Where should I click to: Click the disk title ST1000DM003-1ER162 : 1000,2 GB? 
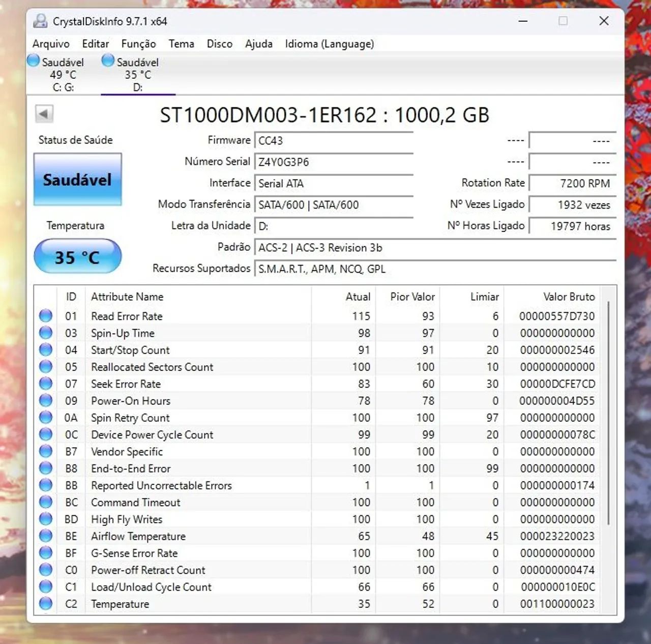pyautogui.click(x=324, y=115)
